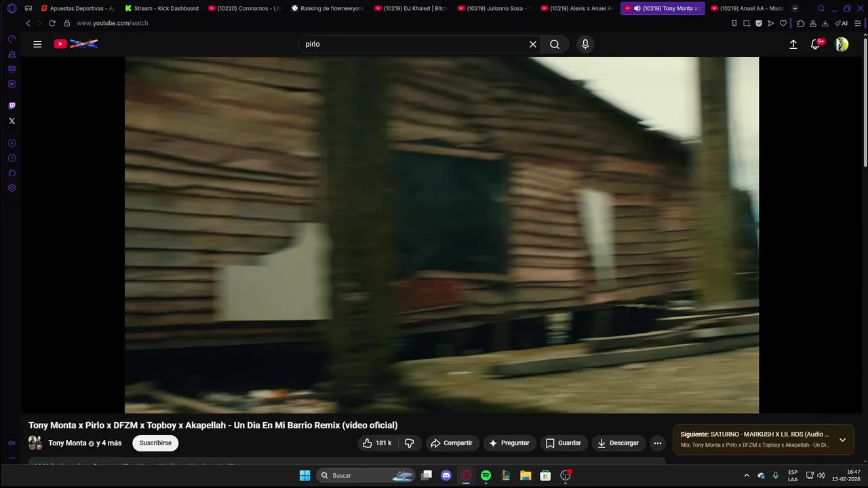The image size is (868, 488).
Task: Click the page vertical scrollbar
Action: click(x=865, y=102)
